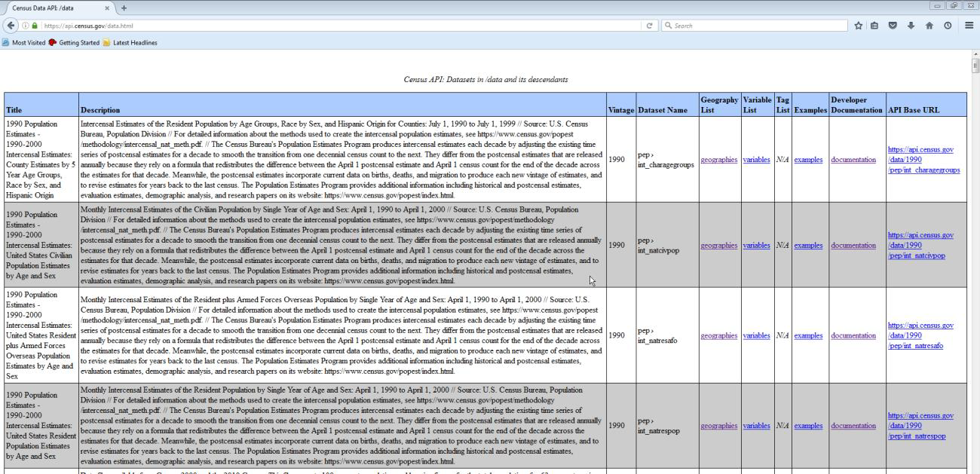
Task: Click the N/A tag cell for int_natcivpop
Action: point(782,245)
